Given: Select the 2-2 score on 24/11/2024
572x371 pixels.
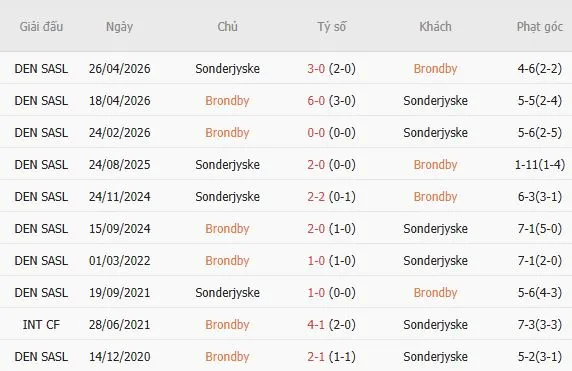Looking at the screenshot, I should 316,197.
